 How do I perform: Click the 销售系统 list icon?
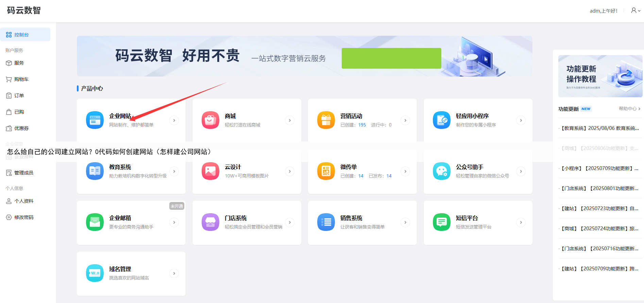326,222
